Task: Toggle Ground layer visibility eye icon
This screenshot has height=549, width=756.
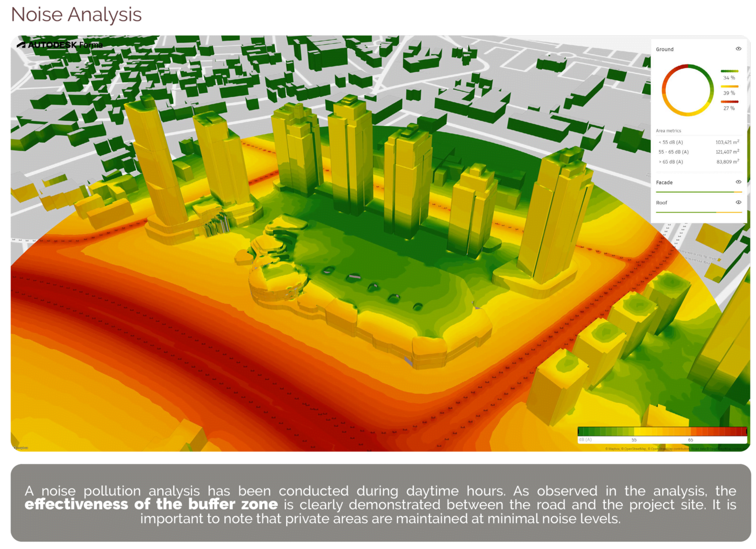Action: [738, 49]
